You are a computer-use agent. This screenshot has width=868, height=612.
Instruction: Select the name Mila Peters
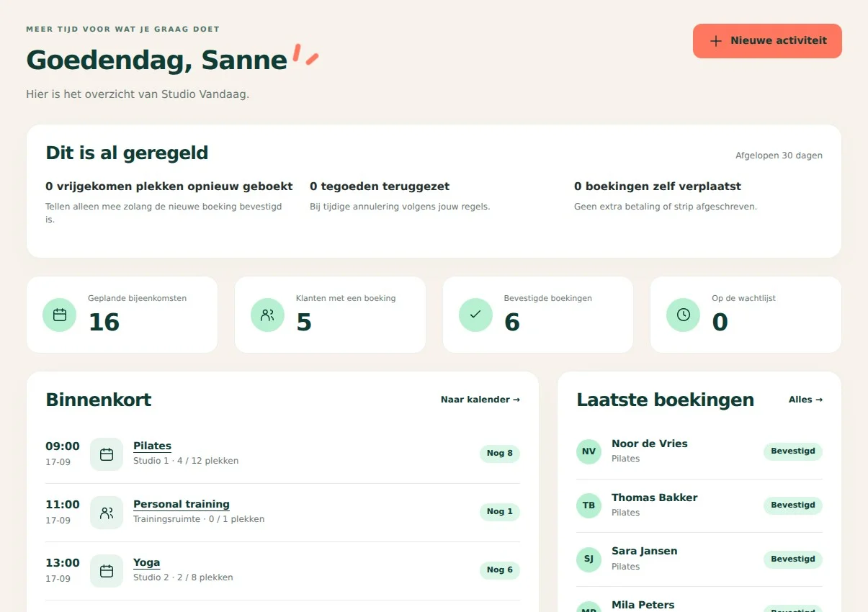tap(643, 605)
